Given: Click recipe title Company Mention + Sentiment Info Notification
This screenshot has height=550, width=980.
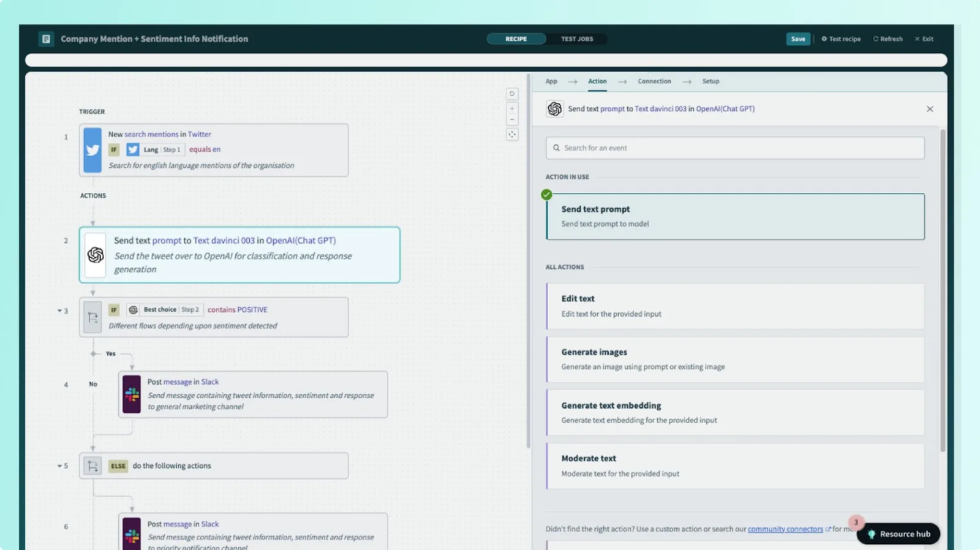Looking at the screenshot, I should tap(154, 39).
